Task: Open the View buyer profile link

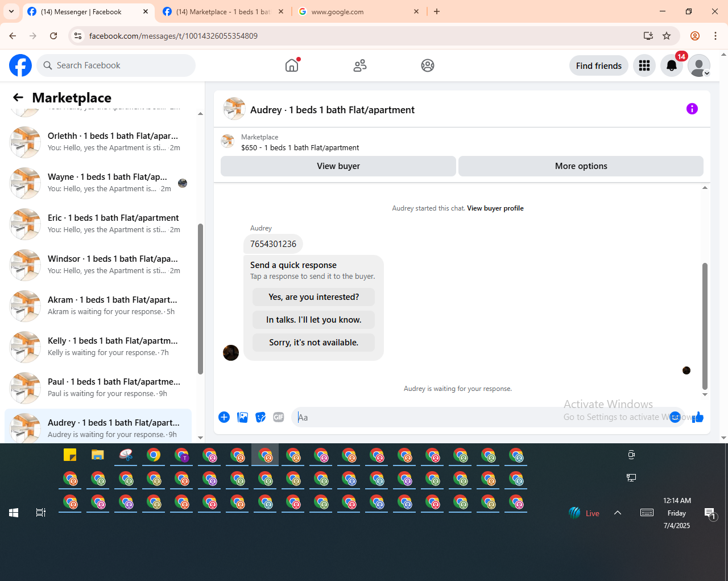Action: (495, 208)
